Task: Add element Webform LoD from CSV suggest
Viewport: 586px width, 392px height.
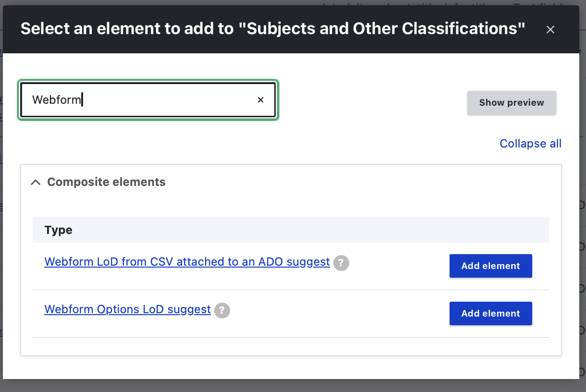Action: point(490,266)
